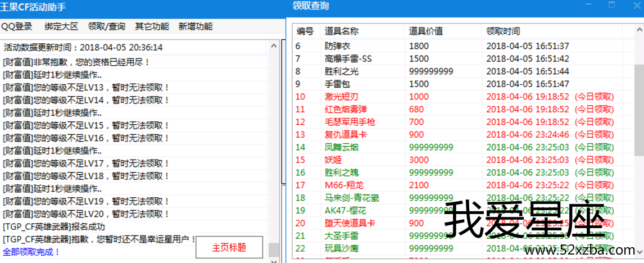Sort by the 道具价值 column header
The height and width of the screenshot is (263, 644).
coord(425,31)
